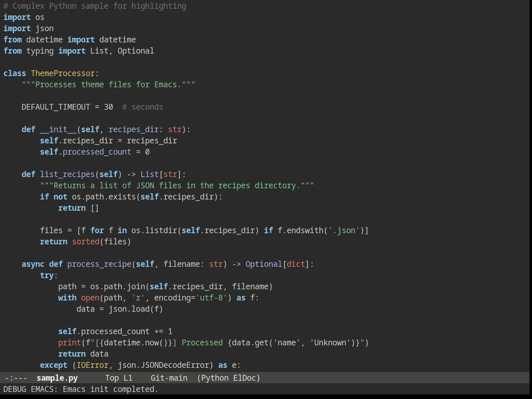
Task: Click 'self.processed_count += 1' line
Action: point(115,332)
